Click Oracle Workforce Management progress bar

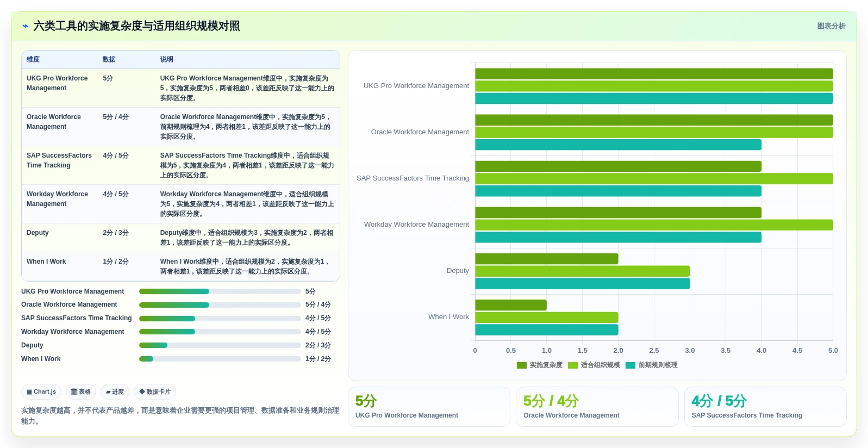(220, 305)
